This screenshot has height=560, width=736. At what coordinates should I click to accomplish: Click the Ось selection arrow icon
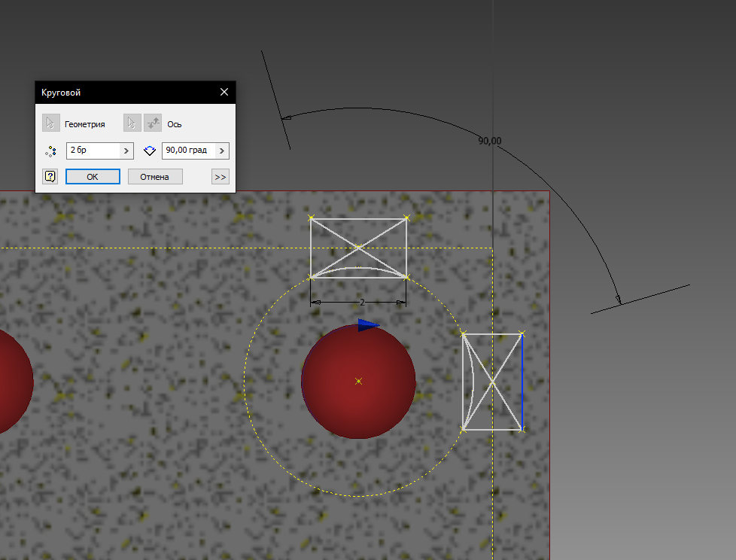[x=132, y=123]
